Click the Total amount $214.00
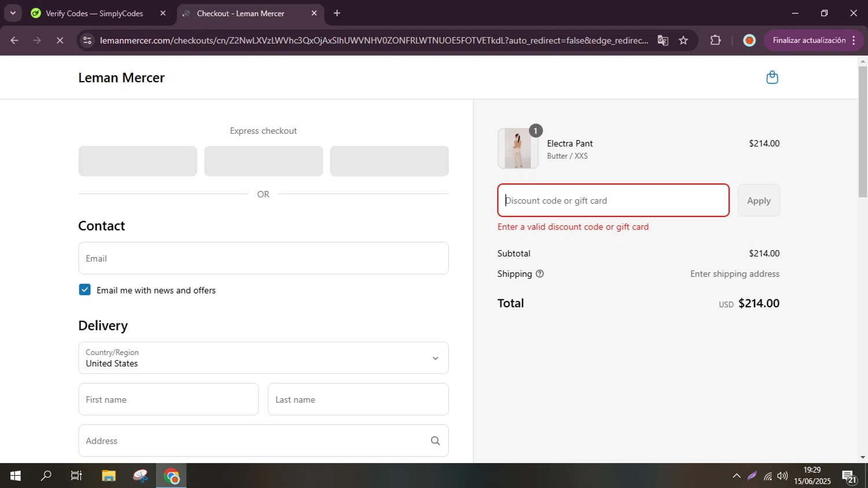Screen dimensions: 868x488 (759, 303)
